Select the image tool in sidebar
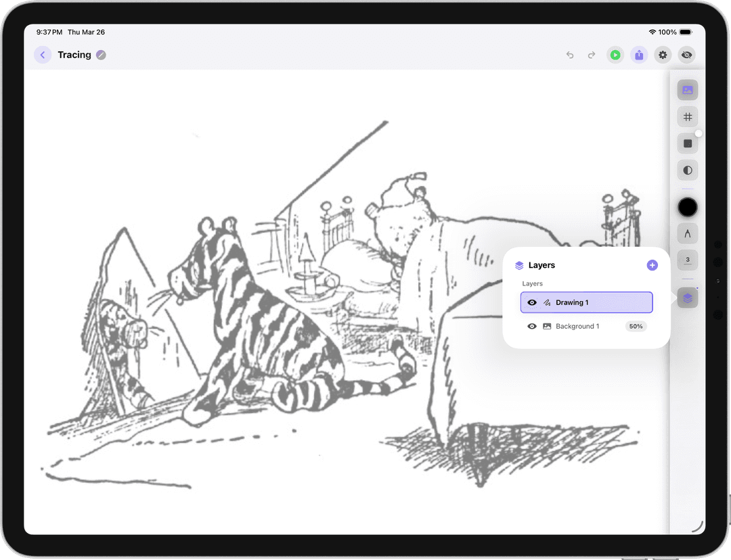Image resolution: width=731 pixels, height=560 pixels. [688, 90]
